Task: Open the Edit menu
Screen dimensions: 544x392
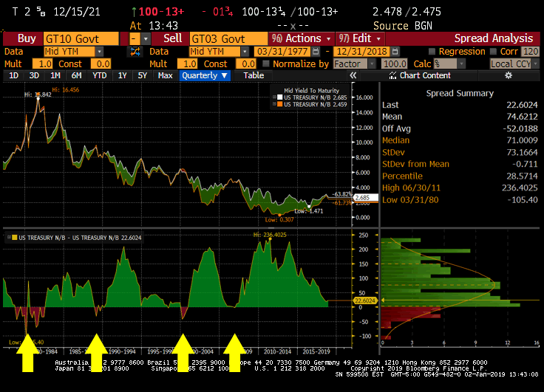Action: click(x=360, y=38)
